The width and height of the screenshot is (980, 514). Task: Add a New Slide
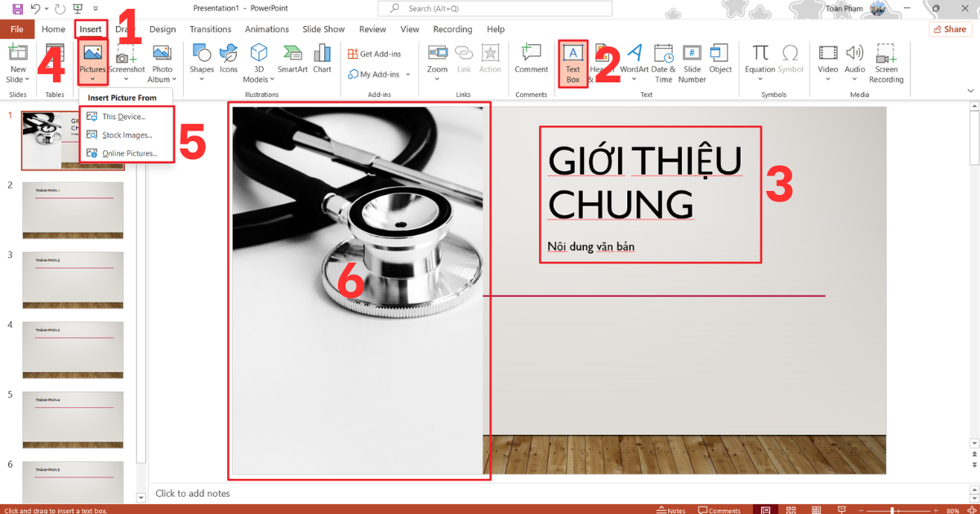click(18, 64)
